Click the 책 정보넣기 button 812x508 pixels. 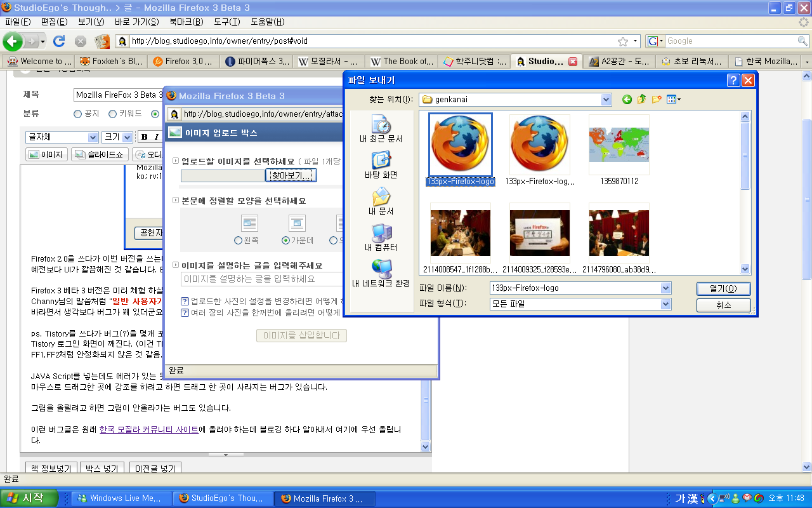tap(51, 469)
